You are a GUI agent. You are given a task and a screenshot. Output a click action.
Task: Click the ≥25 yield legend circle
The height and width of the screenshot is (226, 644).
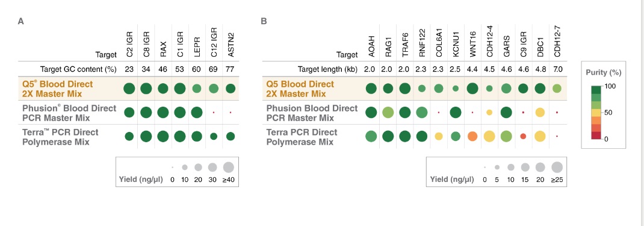point(557,167)
